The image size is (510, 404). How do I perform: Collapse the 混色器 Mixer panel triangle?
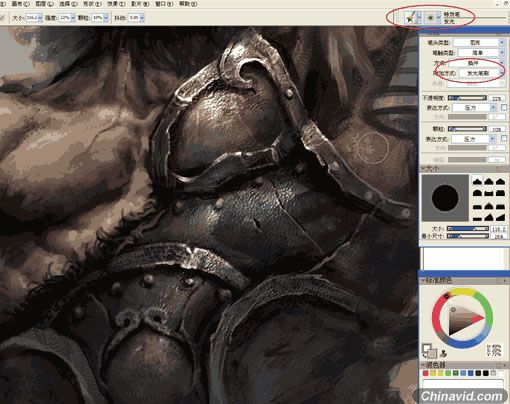point(423,365)
